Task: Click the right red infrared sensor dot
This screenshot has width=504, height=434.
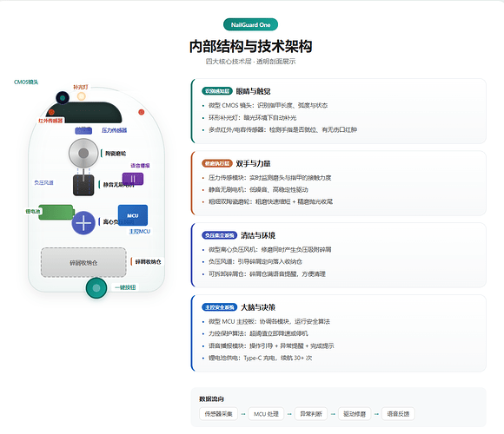Action: point(141,112)
